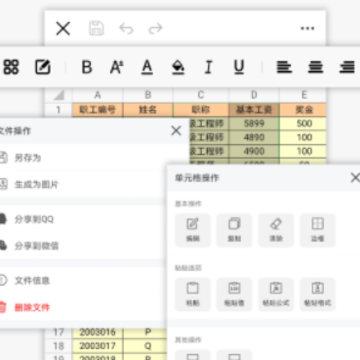This screenshot has height=360, width=360.
Task: Click the cell containing Q
Action: click(145, 346)
